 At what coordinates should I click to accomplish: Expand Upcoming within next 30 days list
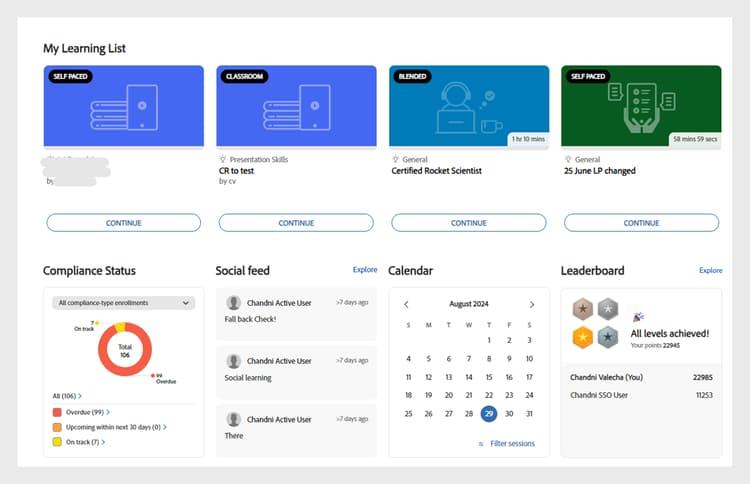pyautogui.click(x=110, y=427)
